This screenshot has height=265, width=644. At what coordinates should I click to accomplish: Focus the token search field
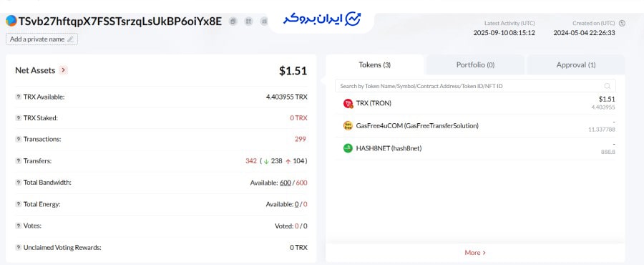point(475,86)
